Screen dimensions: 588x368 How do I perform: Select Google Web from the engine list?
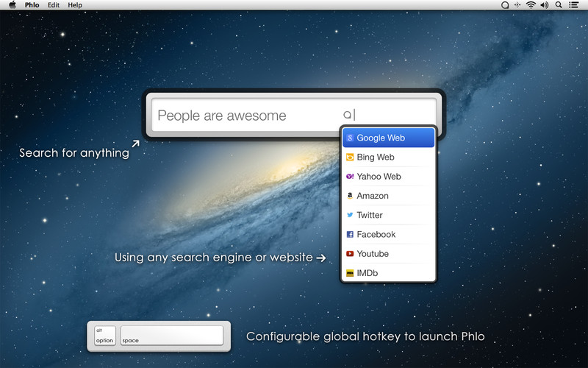pos(388,138)
